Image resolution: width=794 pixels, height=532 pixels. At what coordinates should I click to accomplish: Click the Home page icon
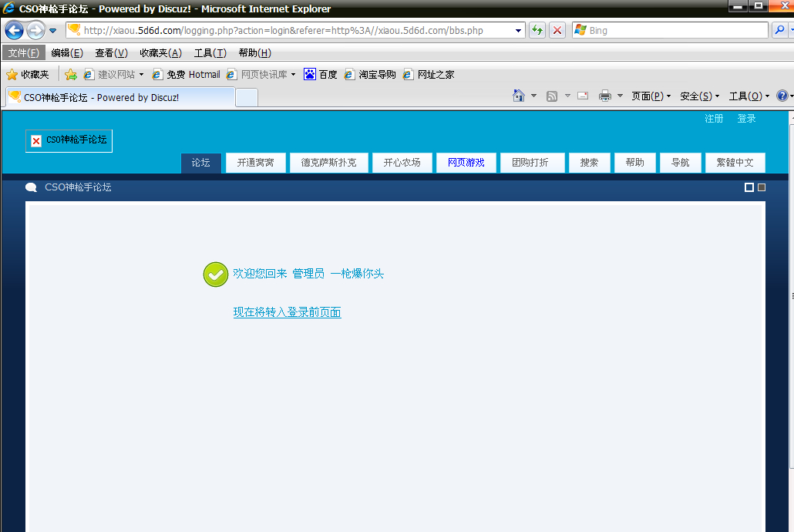(519, 96)
